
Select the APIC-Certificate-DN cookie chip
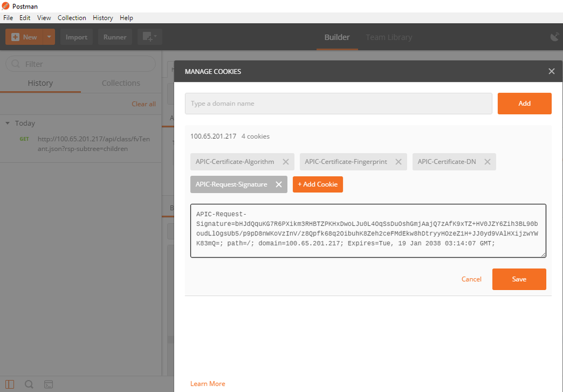coord(446,162)
